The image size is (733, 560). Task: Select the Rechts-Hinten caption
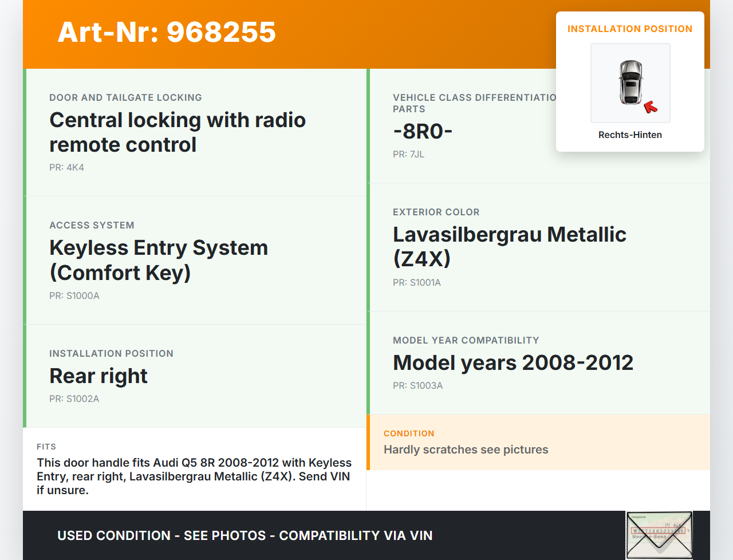point(630,135)
